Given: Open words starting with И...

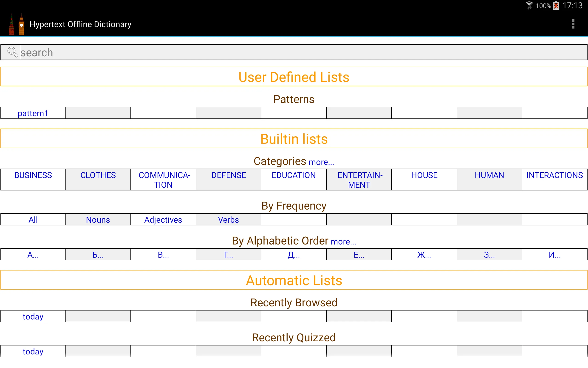Looking at the screenshot, I should click(x=554, y=255).
